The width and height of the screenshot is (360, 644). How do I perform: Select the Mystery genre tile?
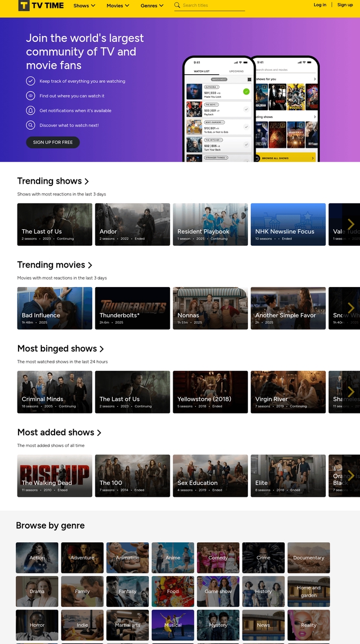click(x=218, y=625)
